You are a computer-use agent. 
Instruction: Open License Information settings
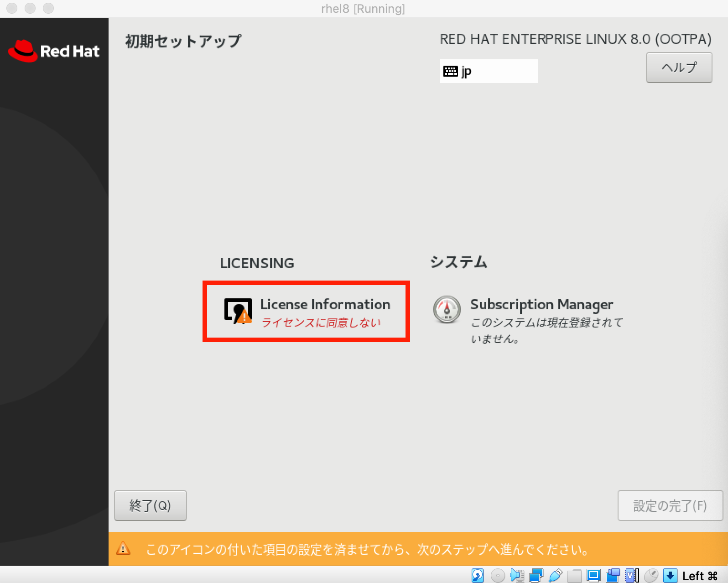307,311
